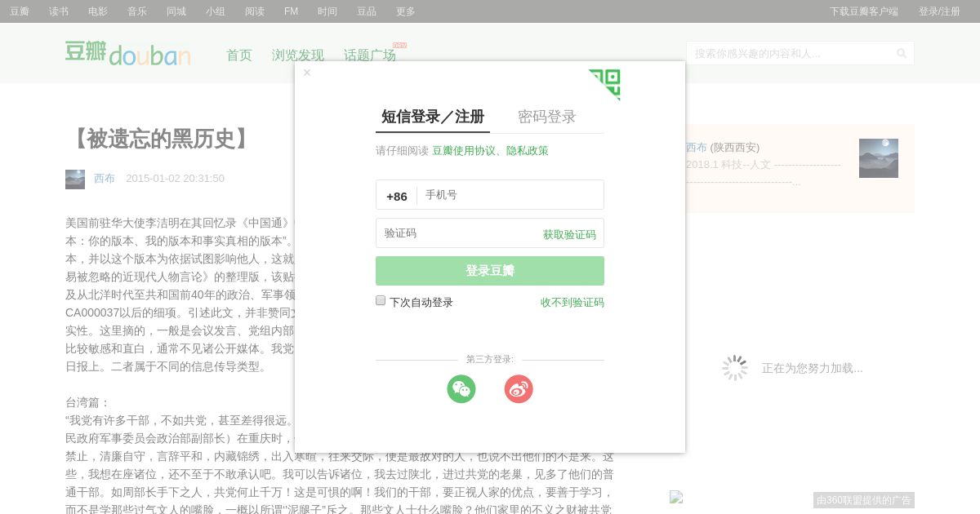Click author name 西布 under title
Screen dimensions: 980x514
pyautogui.click(x=105, y=178)
